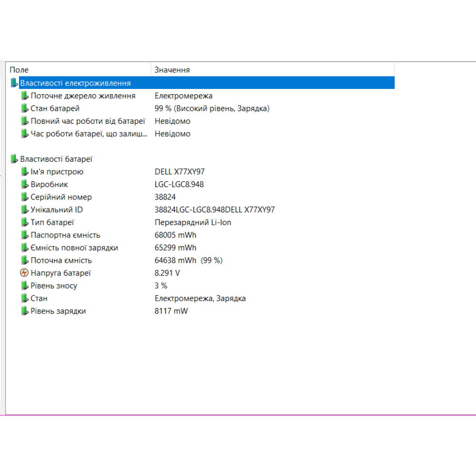The height and width of the screenshot is (476, 476).
Task: Click the Поточна ємність row label
Action: click(61, 260)
